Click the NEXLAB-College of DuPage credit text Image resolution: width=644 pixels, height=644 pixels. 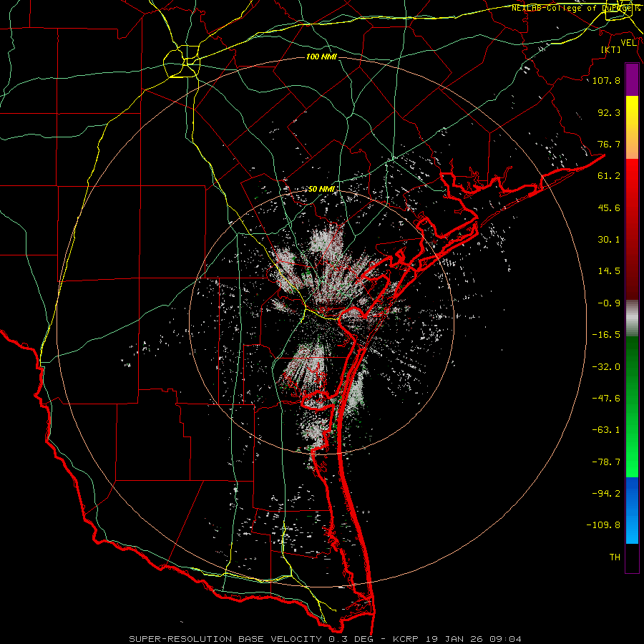click(x=575, y=8)
